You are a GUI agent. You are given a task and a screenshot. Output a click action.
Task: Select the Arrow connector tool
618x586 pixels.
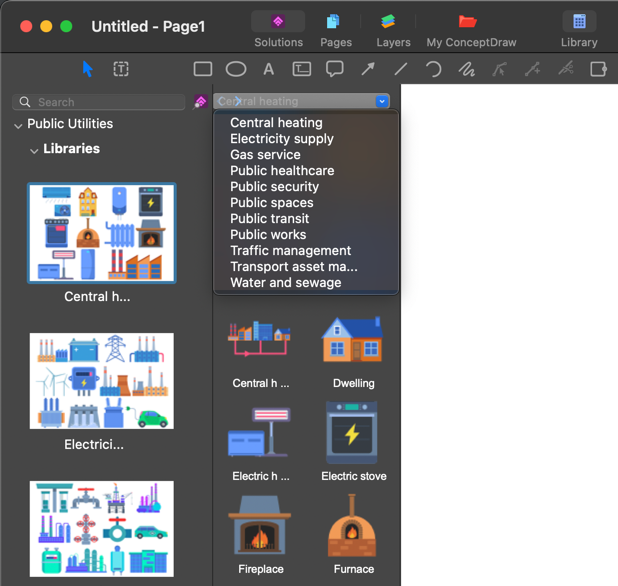coord(368,69)
